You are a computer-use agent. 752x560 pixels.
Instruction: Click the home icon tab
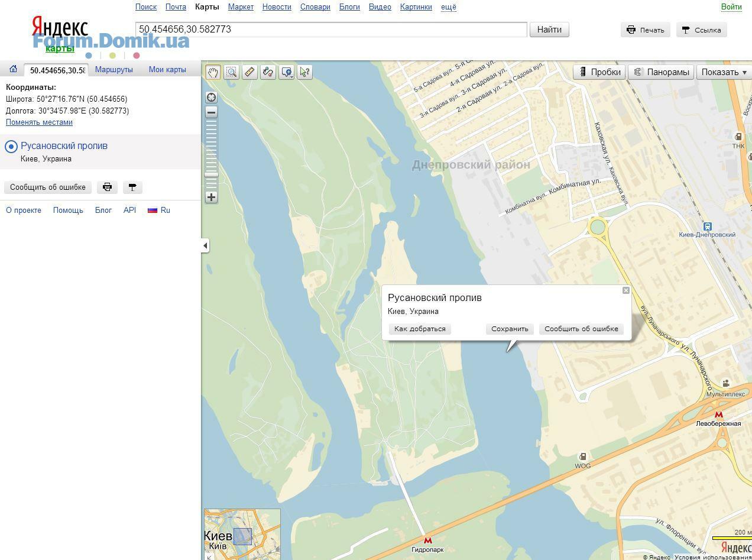13,69
